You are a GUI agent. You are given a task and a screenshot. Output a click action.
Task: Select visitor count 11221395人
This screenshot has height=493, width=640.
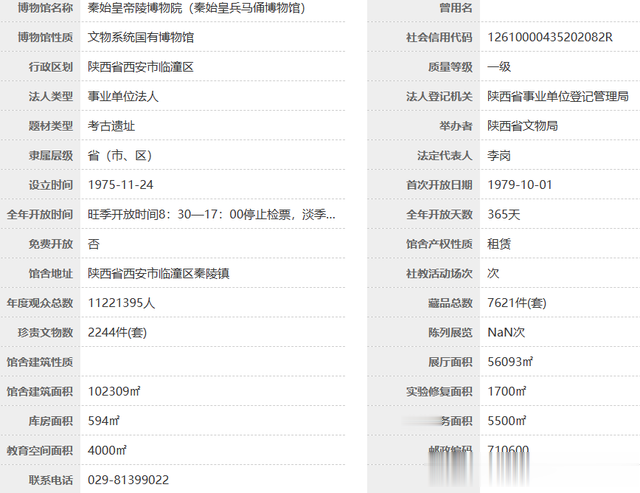click(121, 303)
